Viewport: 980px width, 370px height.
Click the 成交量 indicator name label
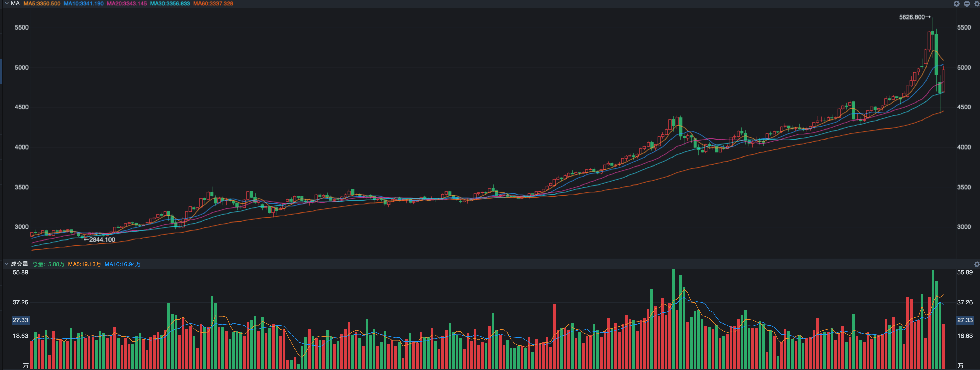[19, 264]
